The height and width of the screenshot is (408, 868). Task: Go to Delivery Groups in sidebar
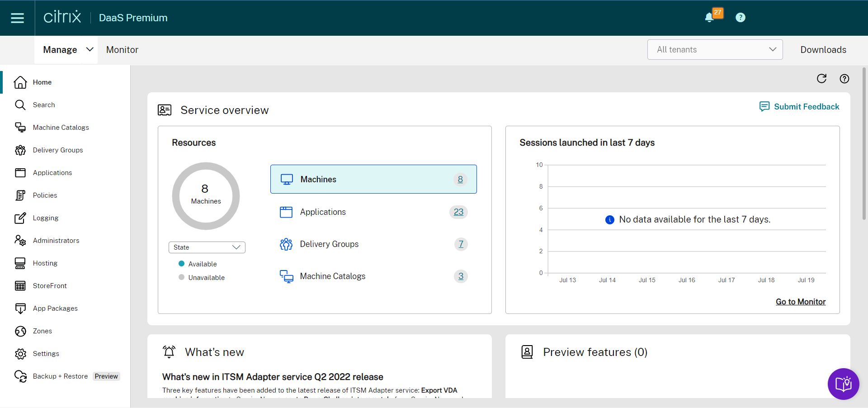tap(57, 150)
